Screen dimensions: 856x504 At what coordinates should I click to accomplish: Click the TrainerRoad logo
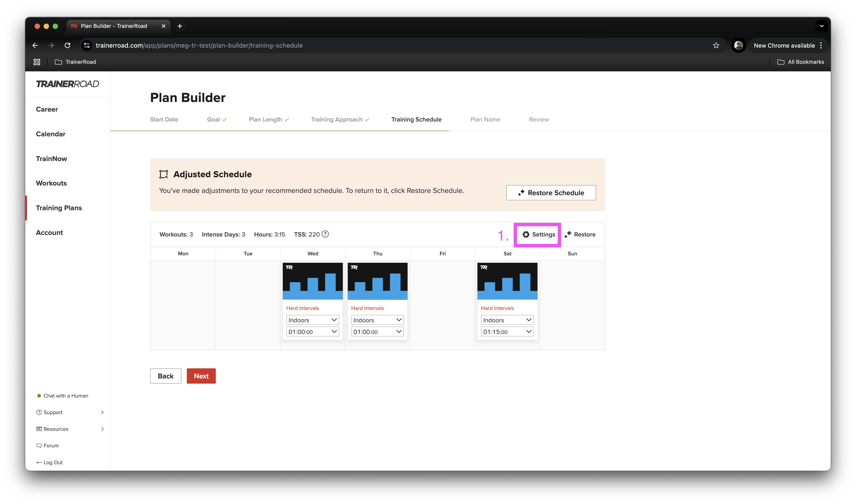pyautogui.click(x=68, y=84)
